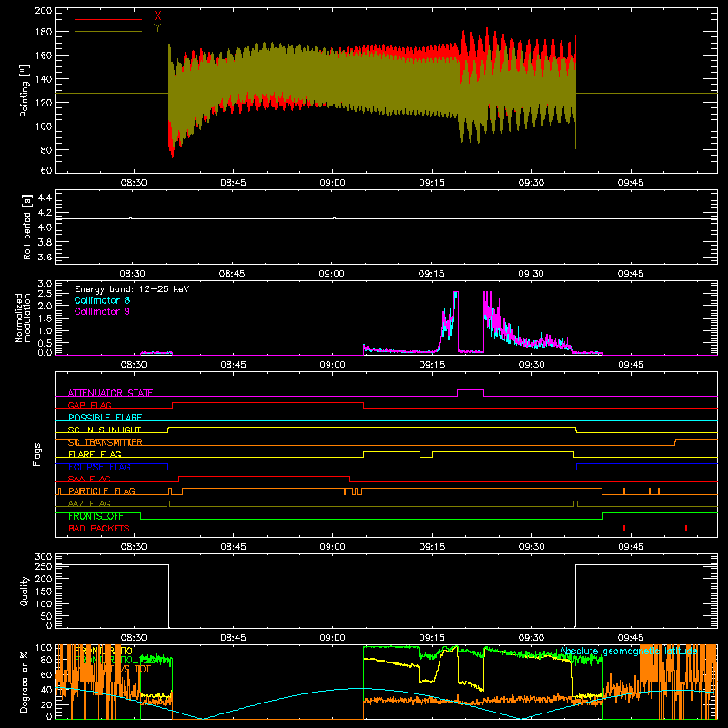Click the 09:00 tick label under Flags plot
728x728 pixels.
point(332,547)
